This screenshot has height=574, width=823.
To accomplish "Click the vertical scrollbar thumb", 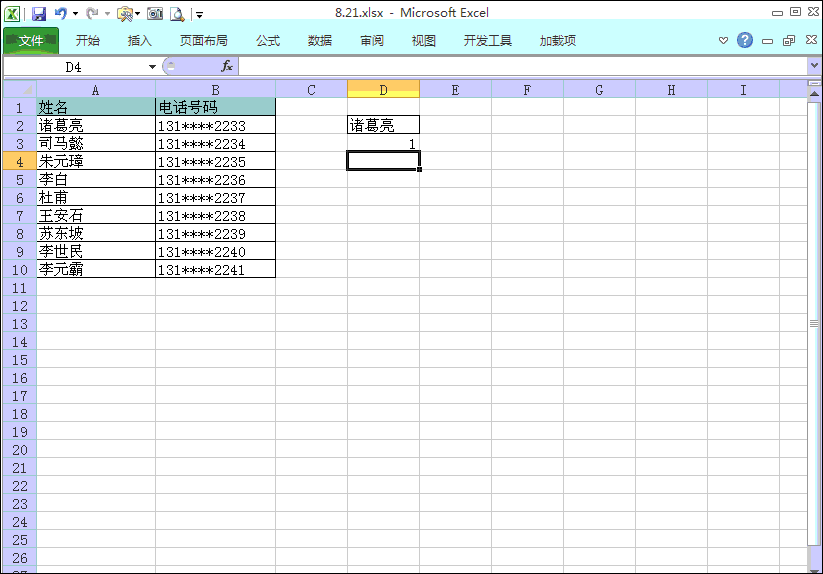I will (814, 323).
